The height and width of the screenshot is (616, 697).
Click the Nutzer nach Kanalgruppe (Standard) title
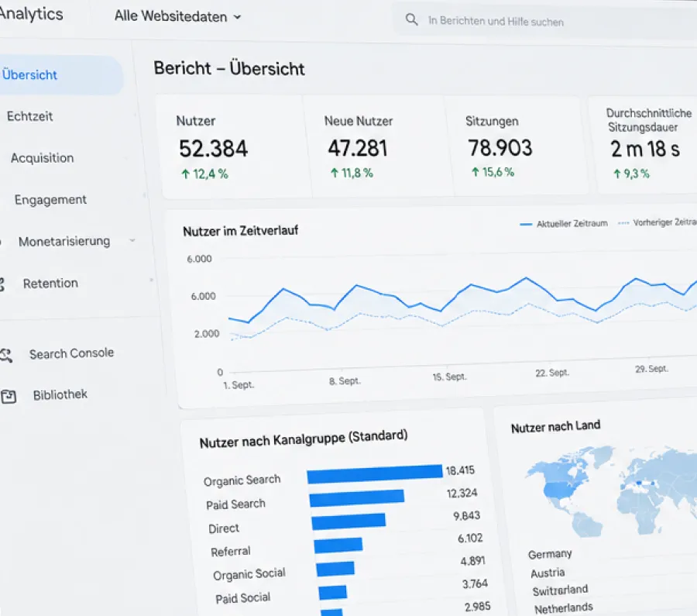[304, 439]
